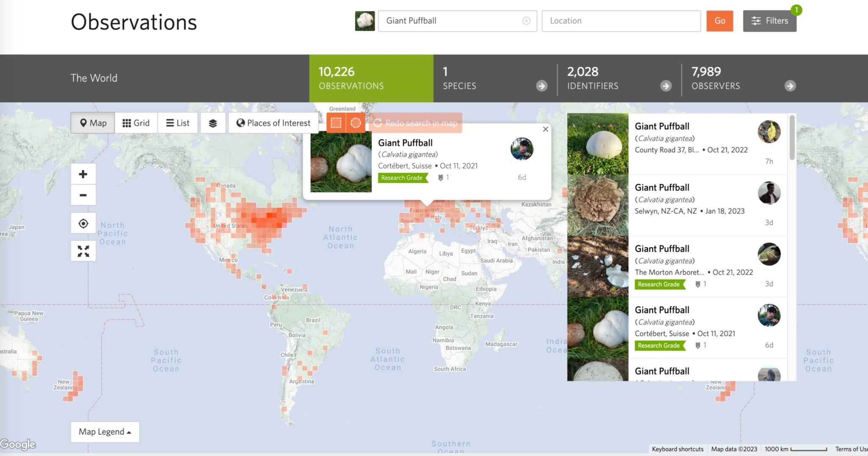Clear the Giant Puffball search text
The width and height of the screenshot is (868, 456).
[526, 21]
